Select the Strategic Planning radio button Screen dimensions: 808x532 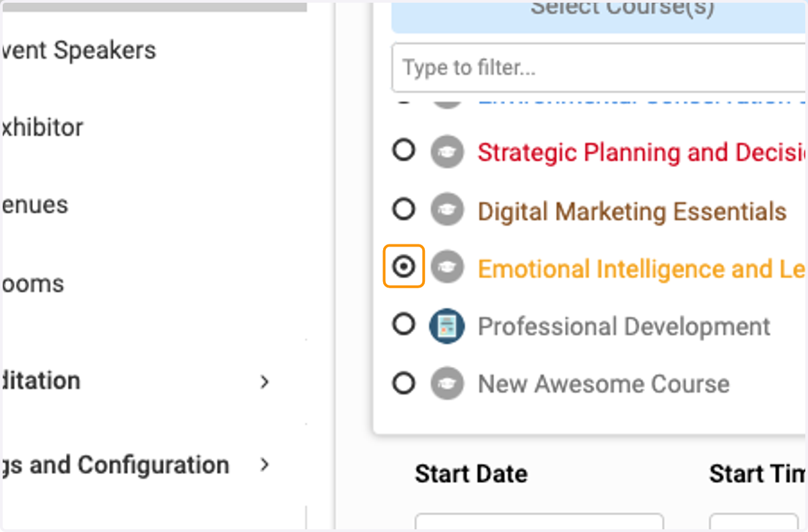[x=403, y=150]
